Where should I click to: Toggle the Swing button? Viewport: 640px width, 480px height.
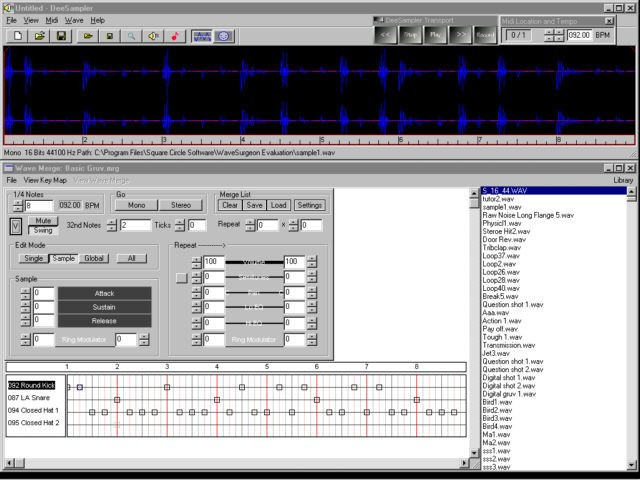[43, 230]
